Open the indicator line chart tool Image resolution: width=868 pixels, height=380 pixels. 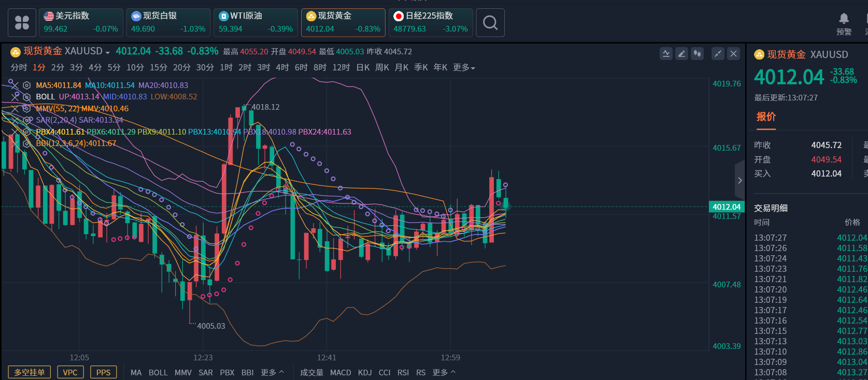(x=666, y=53)
